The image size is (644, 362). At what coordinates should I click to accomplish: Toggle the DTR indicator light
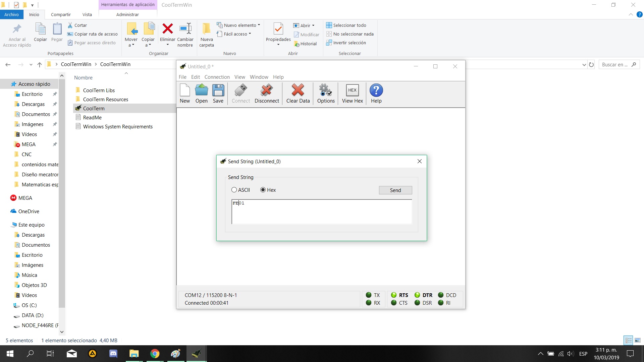(x=417, y=295)
